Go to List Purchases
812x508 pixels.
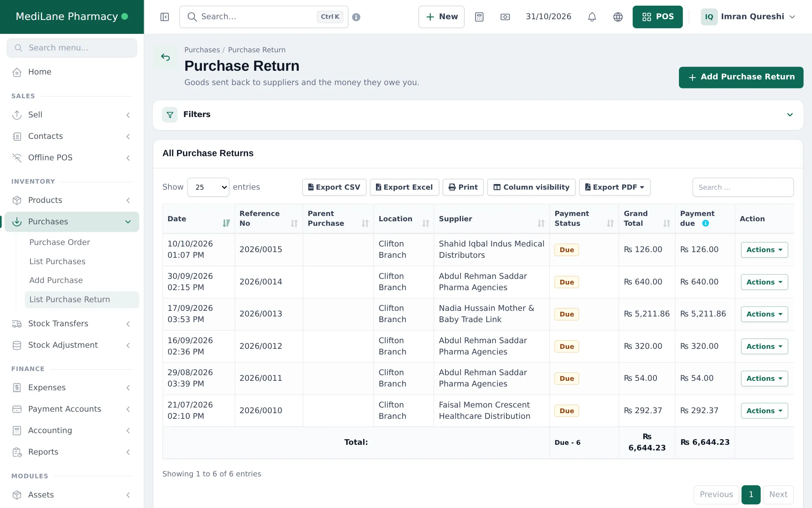click(x=57, y=262)
